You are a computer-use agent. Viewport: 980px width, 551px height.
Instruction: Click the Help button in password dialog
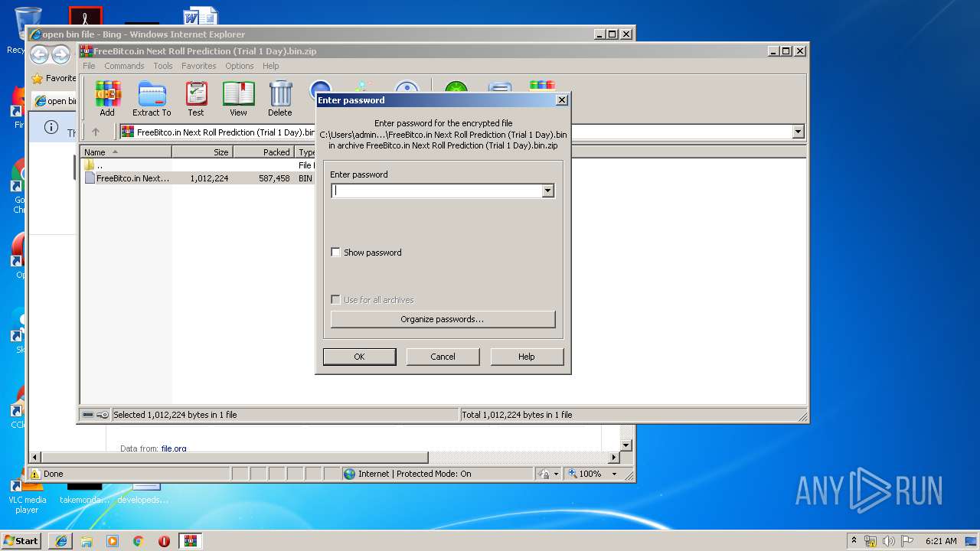pos(527,357)
